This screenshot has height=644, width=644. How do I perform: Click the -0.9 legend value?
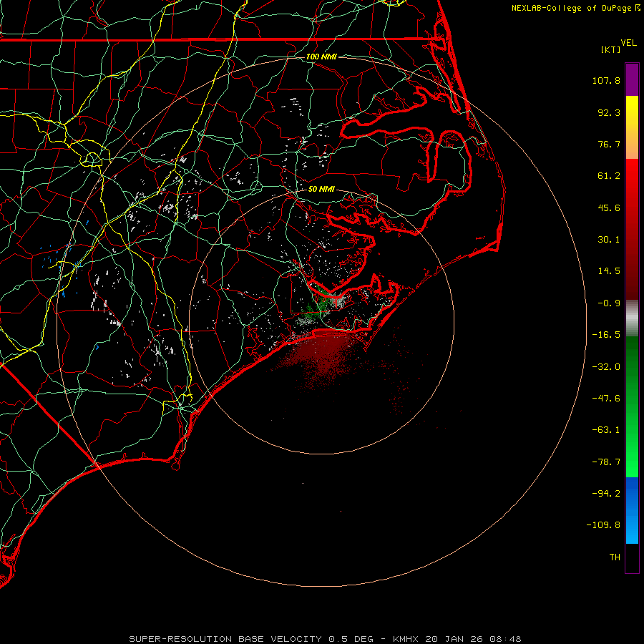609,303
